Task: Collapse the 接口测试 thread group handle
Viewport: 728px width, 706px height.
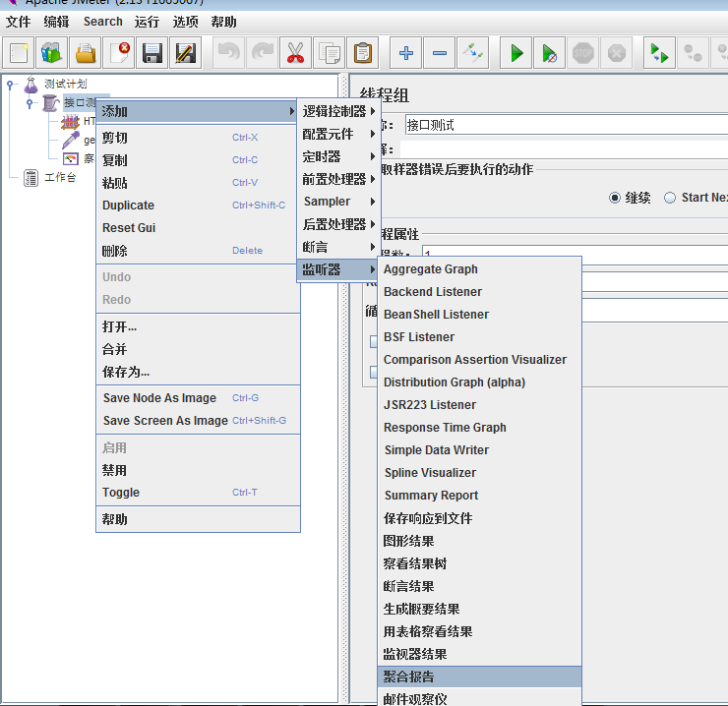Action: click(x=30, y=103)
